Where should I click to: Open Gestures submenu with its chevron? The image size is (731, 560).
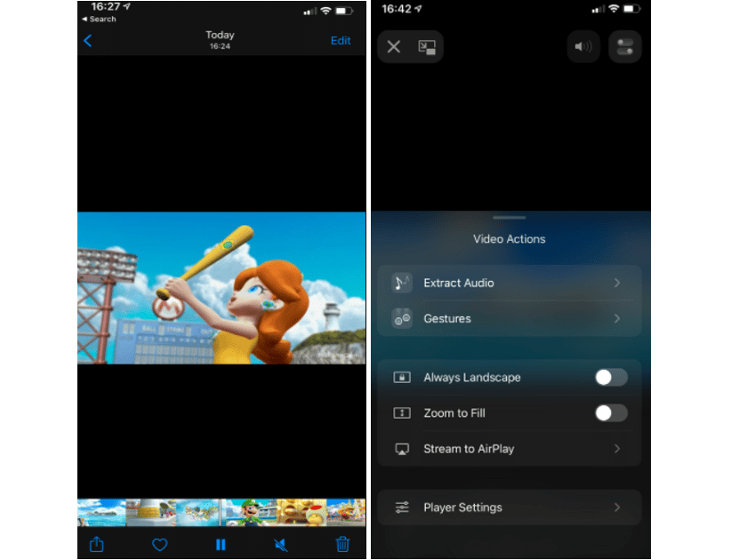(618, 318)
